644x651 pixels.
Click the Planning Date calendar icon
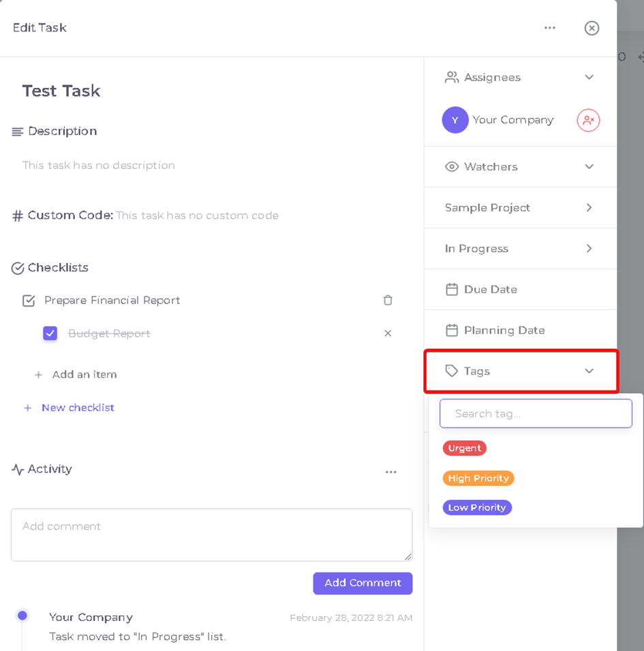(x=451, y=331)
